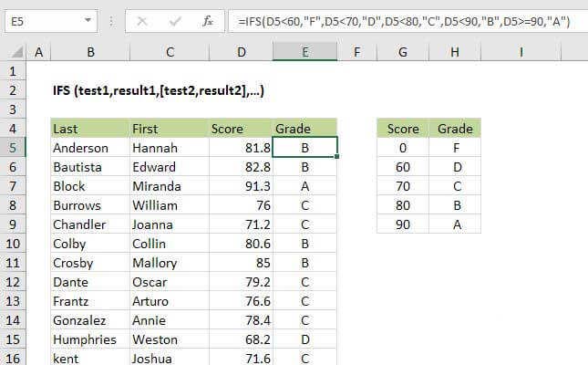The image size is (588, 365).
Task: Click the fill handle of cell E5
Action: coord(338,157)
